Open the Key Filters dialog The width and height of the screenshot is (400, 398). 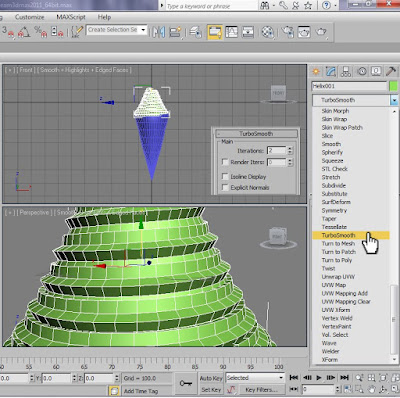[x=261, y=389]
